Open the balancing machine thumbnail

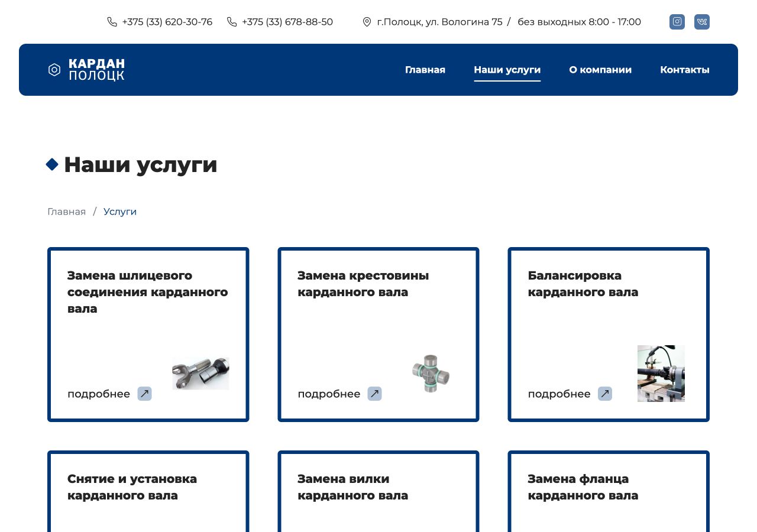click(x=661, y=374)
